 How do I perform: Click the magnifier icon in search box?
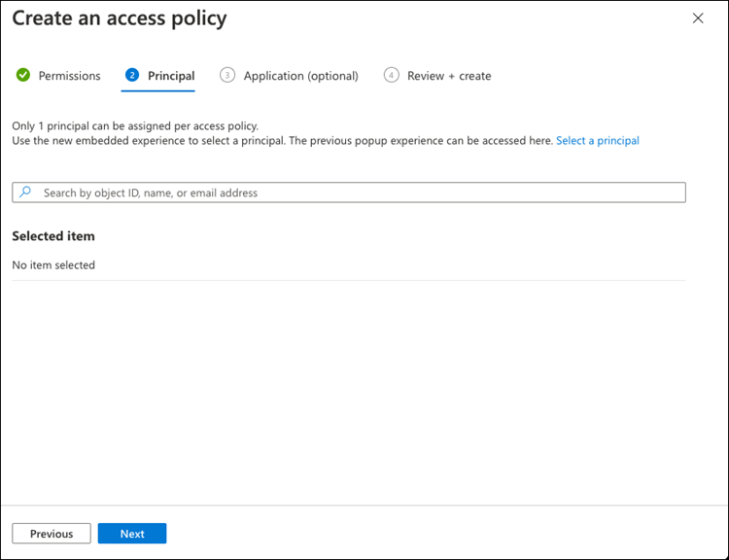coord(26,192)
